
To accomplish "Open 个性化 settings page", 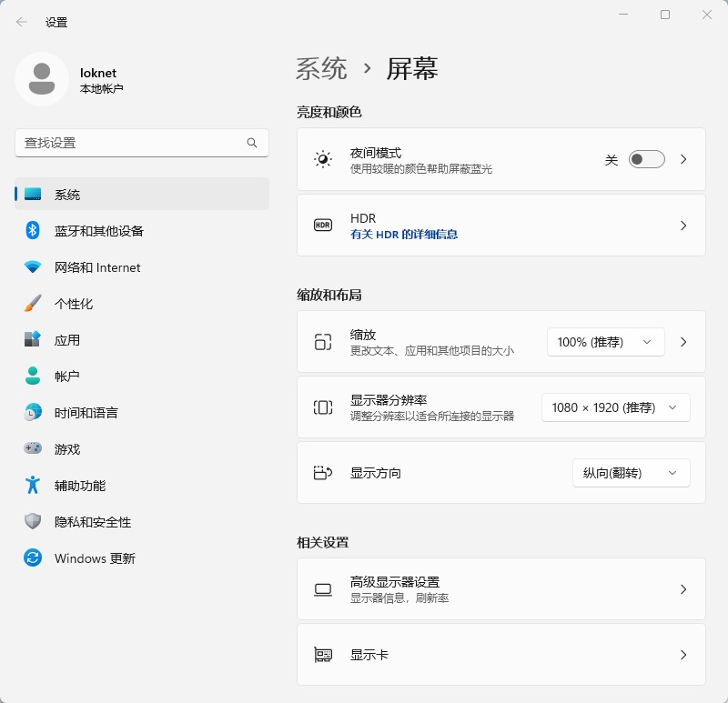I will (x=142, y=303).
